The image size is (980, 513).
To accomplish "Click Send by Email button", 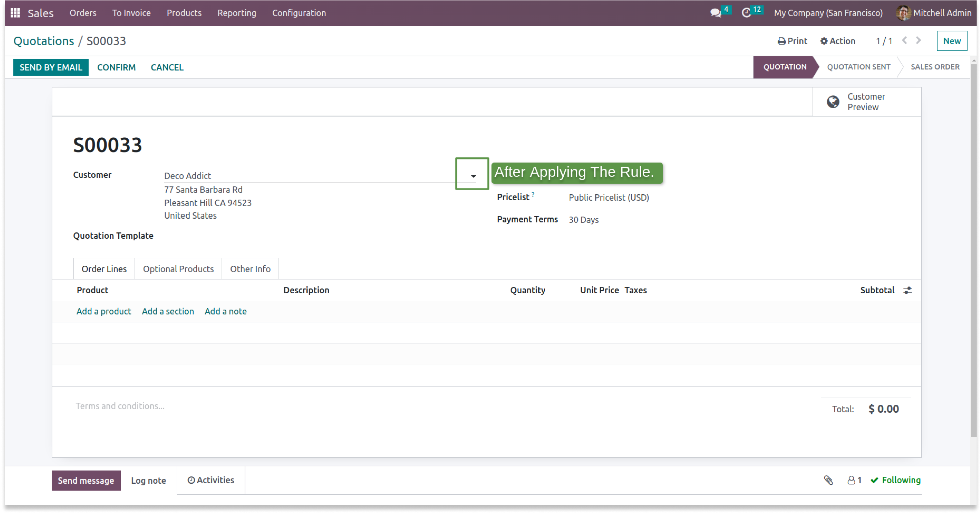I will (x=51, y=67).
